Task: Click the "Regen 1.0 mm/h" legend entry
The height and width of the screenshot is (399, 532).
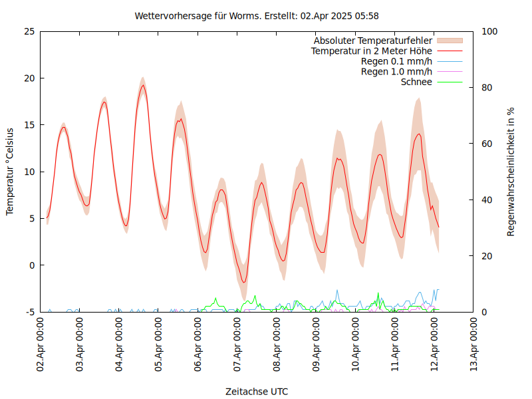Action: [396, 72]
